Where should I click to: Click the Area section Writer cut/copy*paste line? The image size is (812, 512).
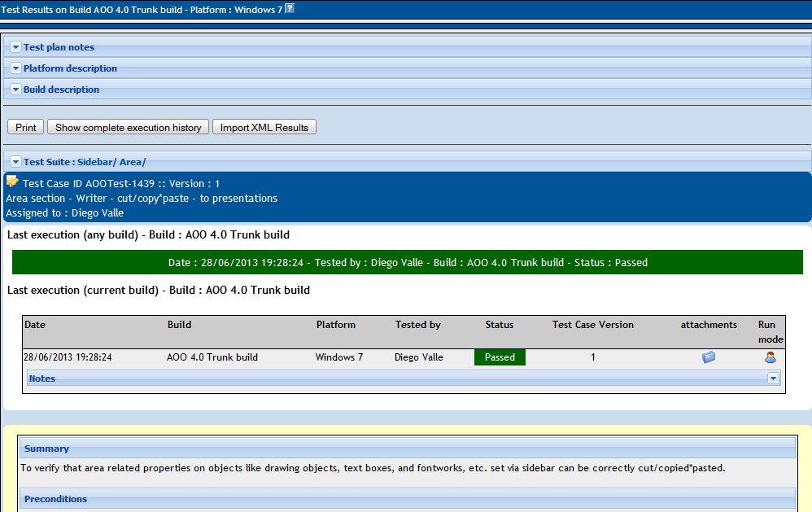click(x=142, y=198)
